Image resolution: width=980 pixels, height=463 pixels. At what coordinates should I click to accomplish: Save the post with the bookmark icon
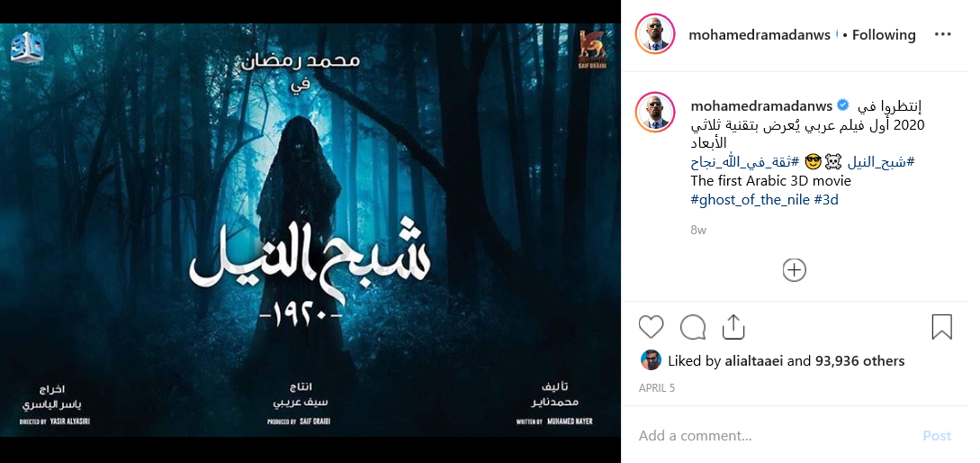coord(941,327)
